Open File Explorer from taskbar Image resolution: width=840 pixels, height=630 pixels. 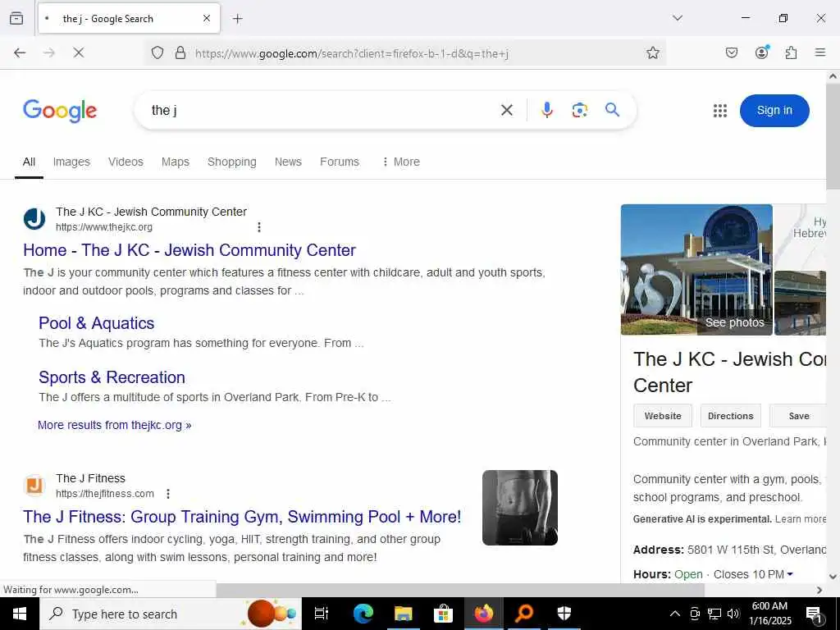pos(403,614)
